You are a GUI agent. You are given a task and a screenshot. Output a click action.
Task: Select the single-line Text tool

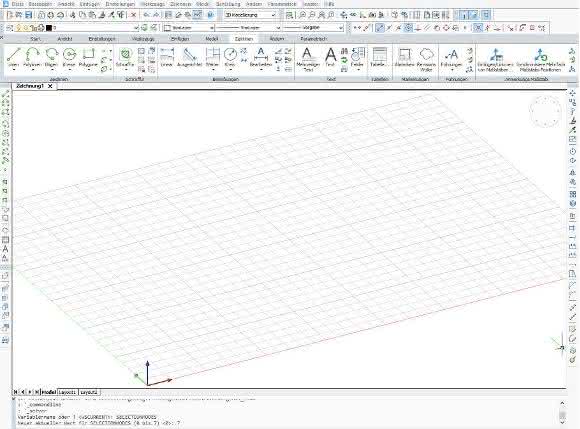(330, 57)
